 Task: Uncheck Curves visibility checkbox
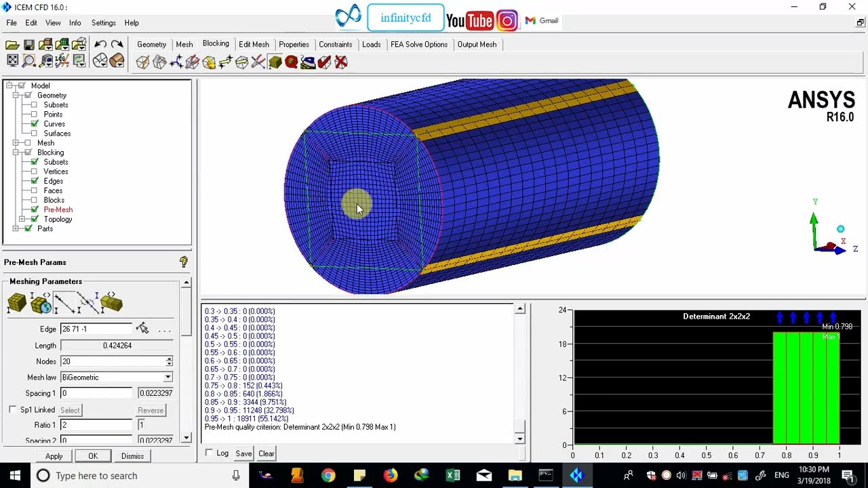click(x=35, y=124)
